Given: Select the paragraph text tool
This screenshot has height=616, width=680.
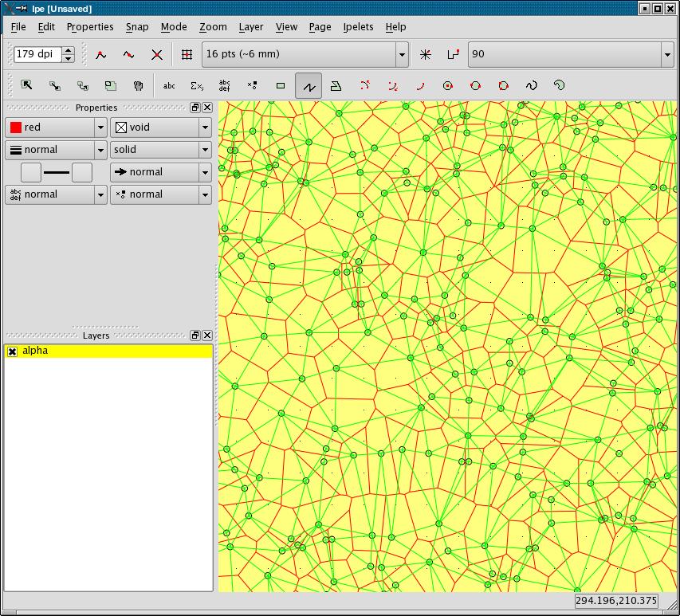Looking at the screenshot, I should [224, 85].
